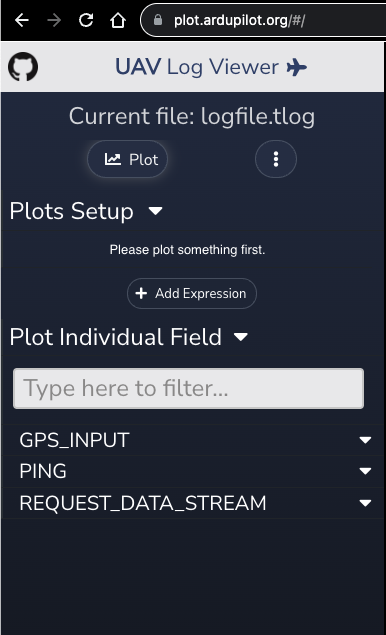Click the Plot button
The height and width of the screenshot is (635, 386).
128,159
